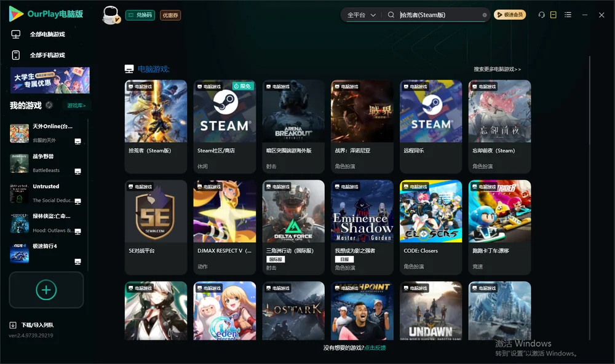Click the 极速会员 membership button
This screenshot has height=364, width=615.
click(x=510, y=15)
